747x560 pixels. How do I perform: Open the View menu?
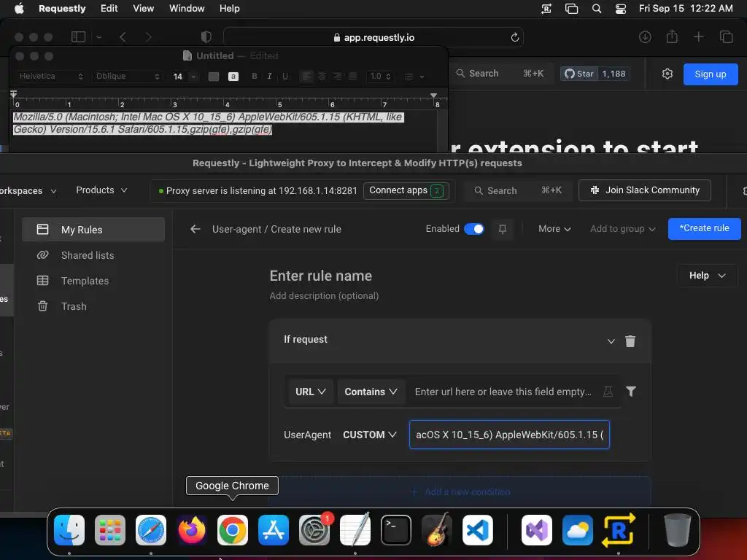point(144,9)
